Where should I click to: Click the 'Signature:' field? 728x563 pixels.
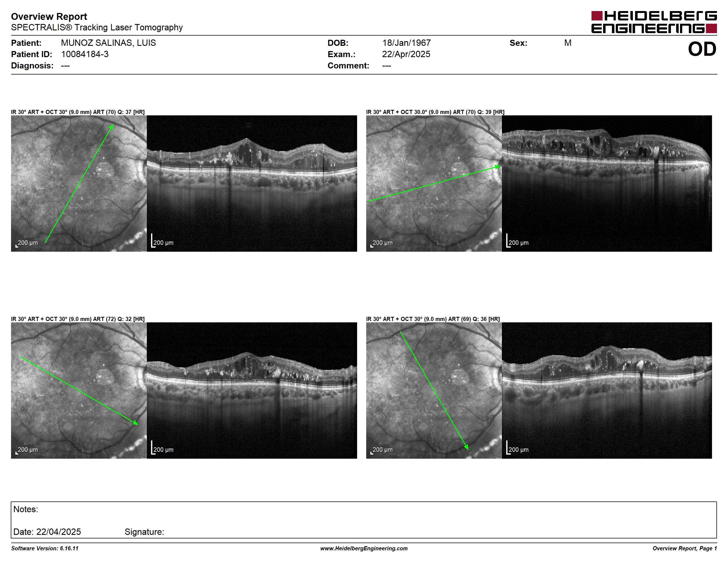pyautogui.click(x=144, y=532)
